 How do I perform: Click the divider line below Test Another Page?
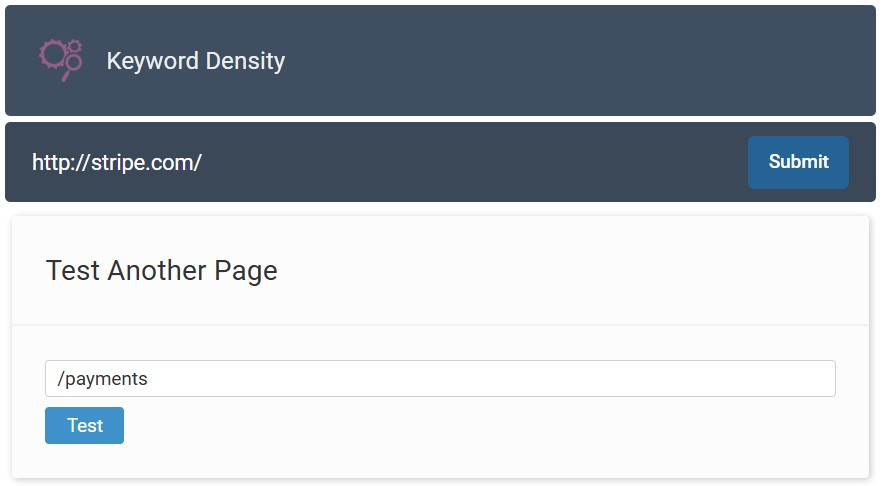coord(440,325)
